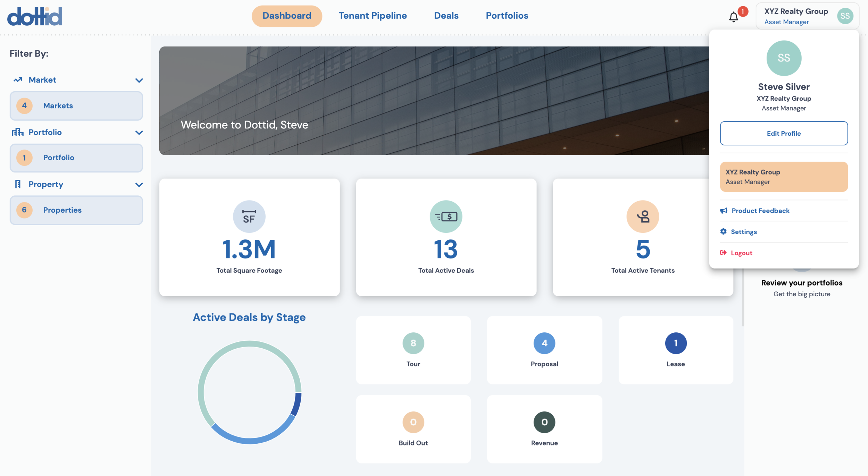Viewport: 868px width, 476px height.
Task: Collapse the Property filter chevron
Action: click(x=139, y=185)
